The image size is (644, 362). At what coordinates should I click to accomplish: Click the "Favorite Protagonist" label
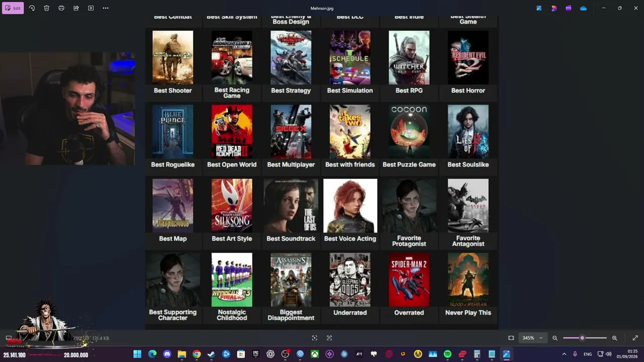409,241
